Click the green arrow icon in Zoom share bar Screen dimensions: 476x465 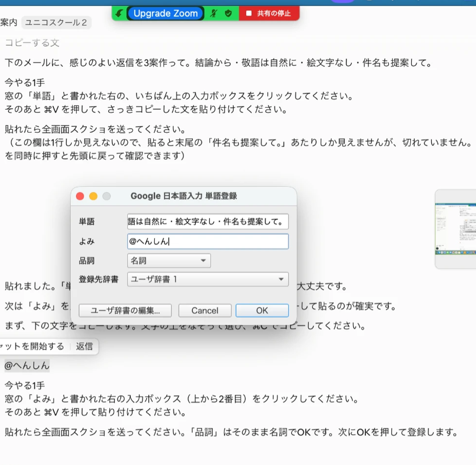[x=119, y=14]
